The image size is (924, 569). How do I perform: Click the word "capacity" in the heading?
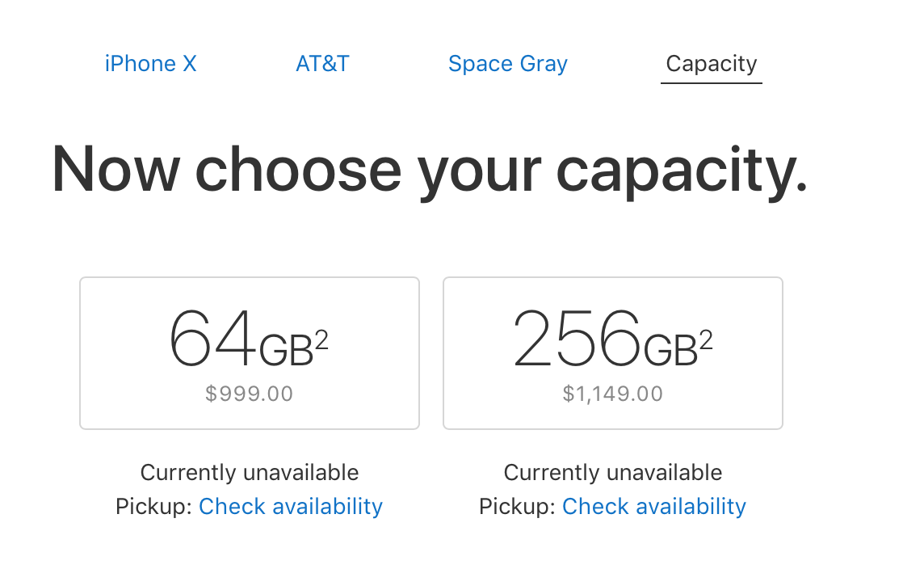click(681, 171)
